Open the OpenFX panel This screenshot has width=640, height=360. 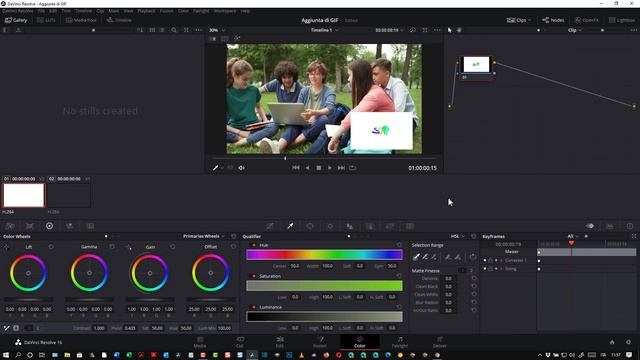587,20
